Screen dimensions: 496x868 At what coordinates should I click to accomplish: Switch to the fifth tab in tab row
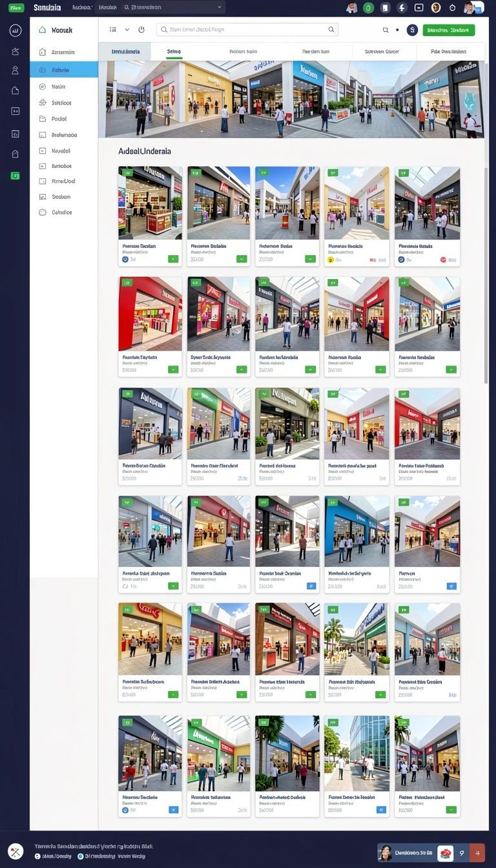[381, 51]
